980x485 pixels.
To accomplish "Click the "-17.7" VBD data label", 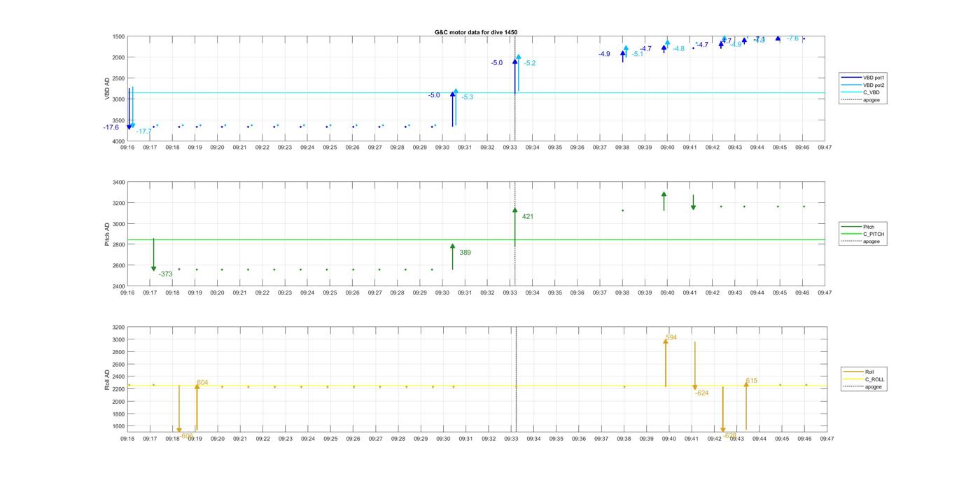I will (x=144, y=132).
